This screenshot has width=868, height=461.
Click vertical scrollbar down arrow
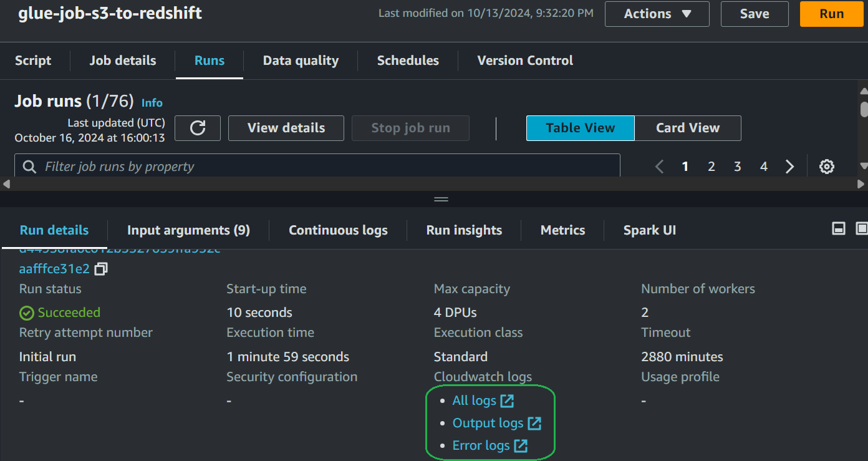[x=864, y=165]
